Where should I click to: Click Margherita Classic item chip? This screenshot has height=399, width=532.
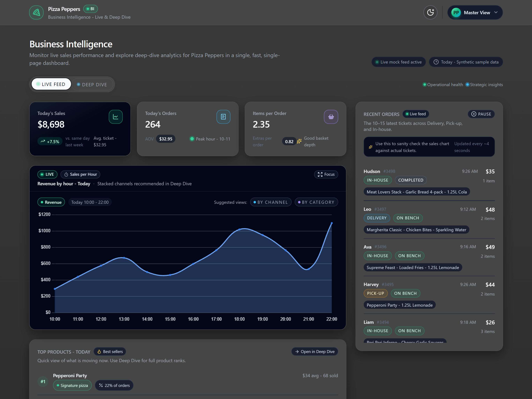coord(416,230)
